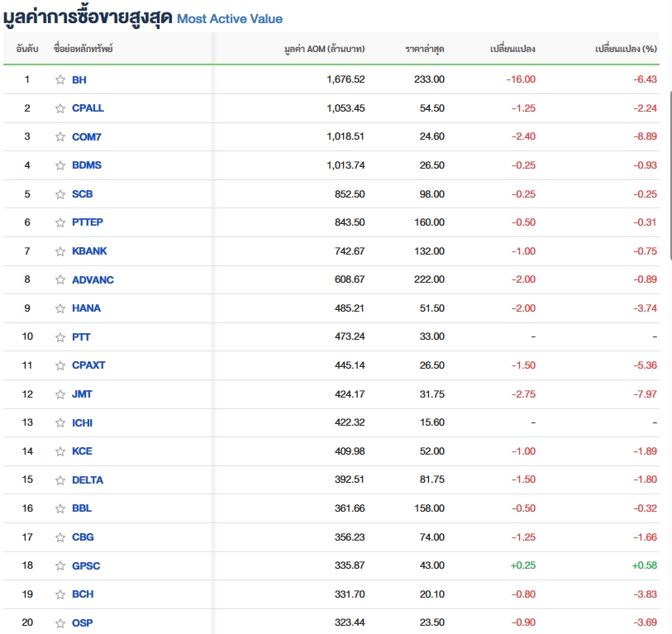Select CPAXT's percent change -5.36
Image resolution: width=672 pixels, height=634 pixels.
pyautogui.click(x=645, y=365)
